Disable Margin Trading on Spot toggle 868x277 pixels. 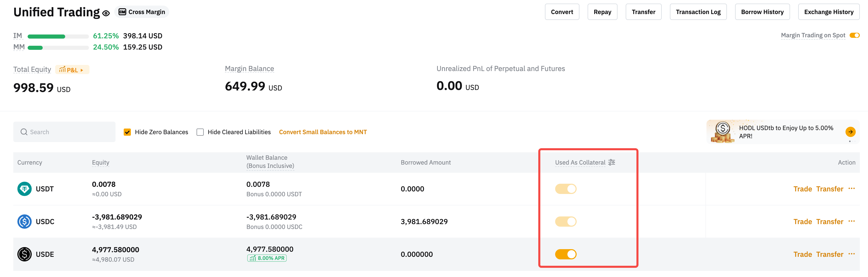click(x=854, y=35)
